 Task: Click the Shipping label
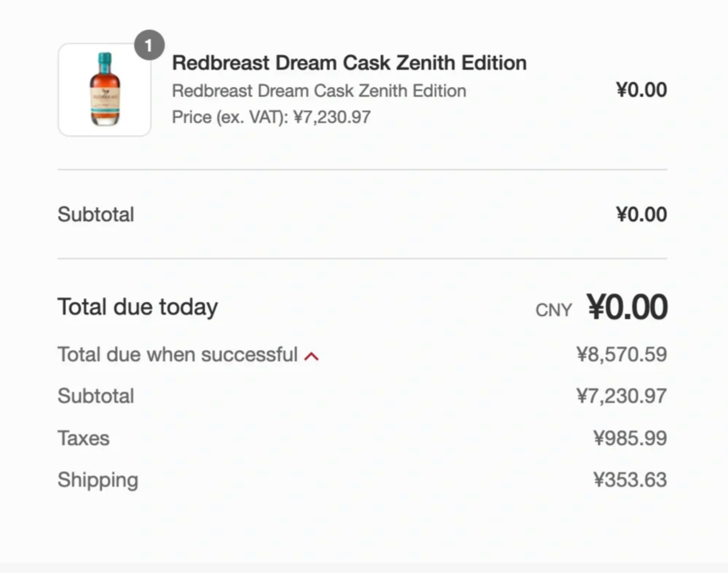(98, 479)
